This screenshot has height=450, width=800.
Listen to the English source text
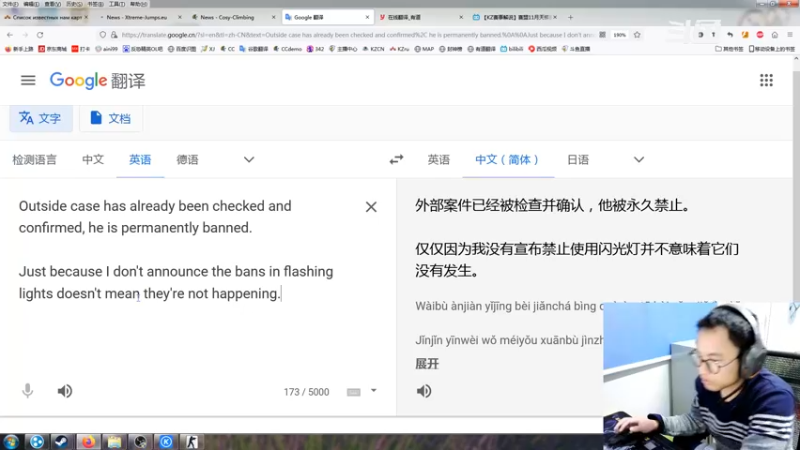pos(65,391)
